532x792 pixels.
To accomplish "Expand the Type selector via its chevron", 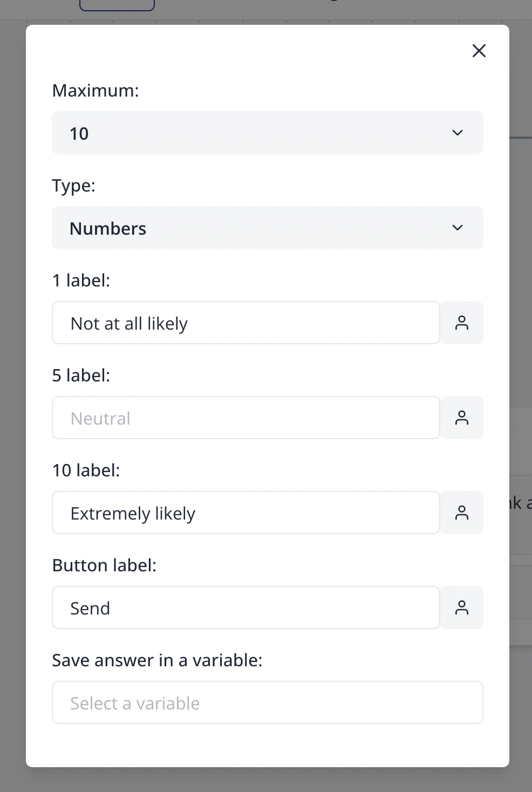I will coord(457,228).
